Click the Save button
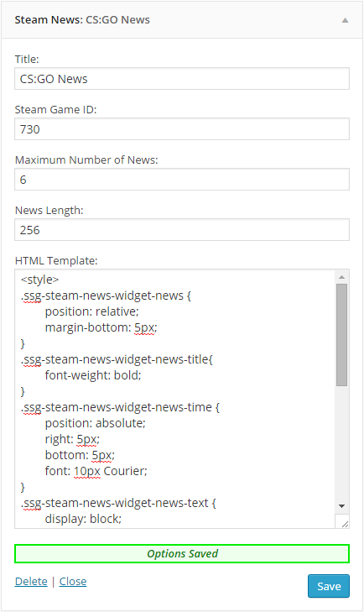Screen dimensions: 364x612 pos(329,586)
